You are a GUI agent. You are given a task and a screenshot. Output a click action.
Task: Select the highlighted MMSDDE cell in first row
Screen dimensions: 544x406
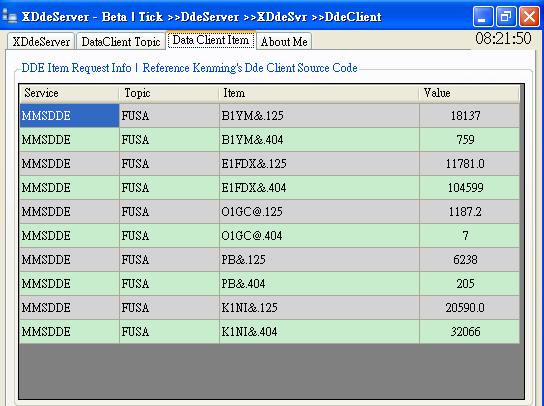(69, 116)
